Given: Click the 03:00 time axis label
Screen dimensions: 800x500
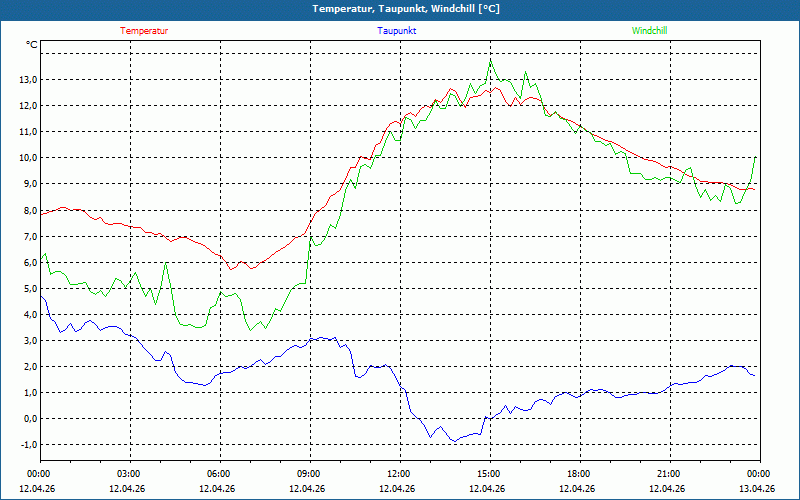Looking at the screenshot, I should [x=127, y=474].
